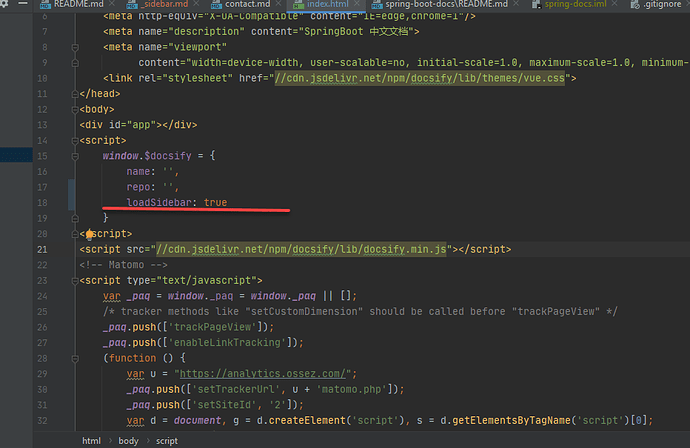The image size is (690, 448).
Task: Hide the tool panel with the minus icon
Action: [23, 3]
